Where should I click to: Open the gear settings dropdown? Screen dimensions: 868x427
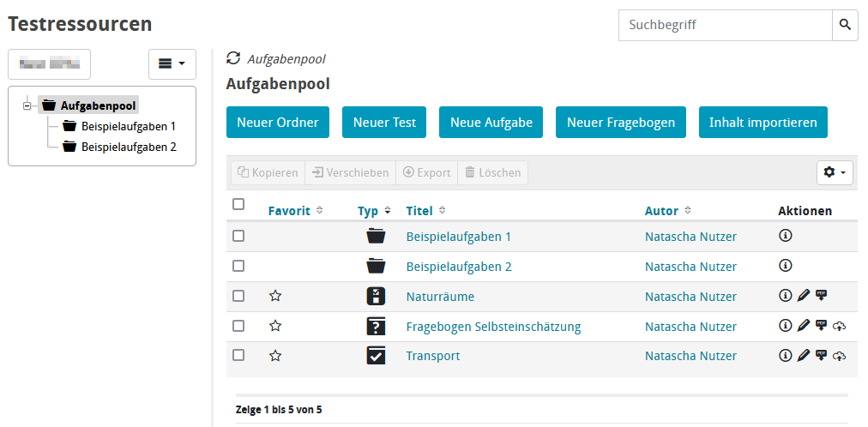click(x=835, y=172)
